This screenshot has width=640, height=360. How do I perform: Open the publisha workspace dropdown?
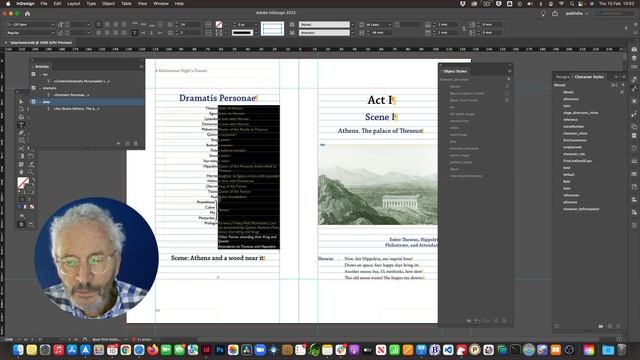[577, 13]
